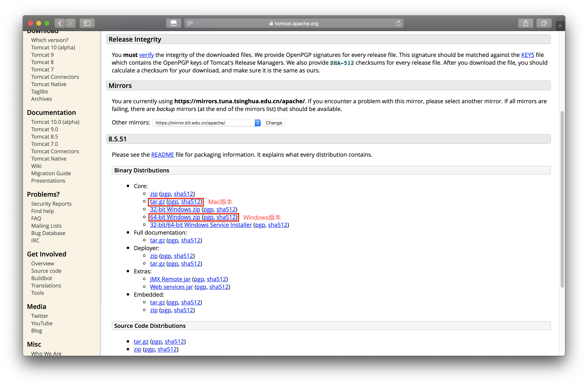Open Security Reports in the sidebar
This screenshot has height=386, width=588.
51,204
